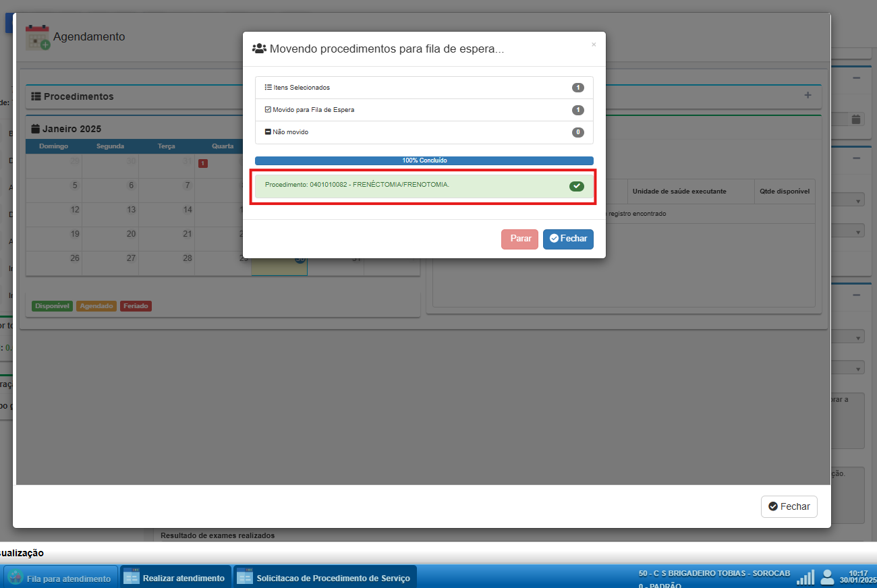Select day 13 in the January calendar

pos(131,210)
